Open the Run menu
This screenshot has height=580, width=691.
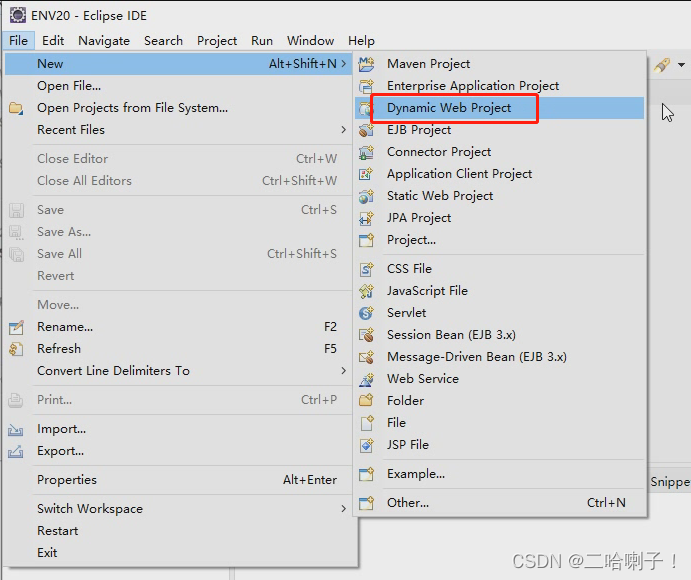[262, 41]
